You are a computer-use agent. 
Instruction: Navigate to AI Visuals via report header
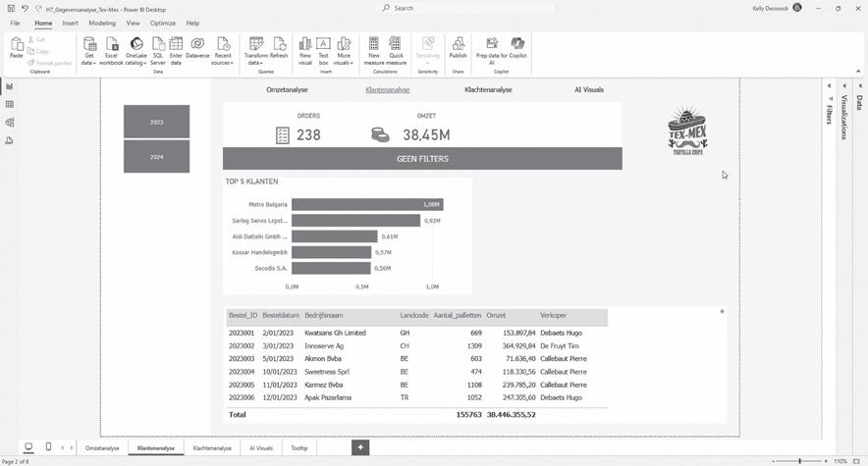point(589,89)
